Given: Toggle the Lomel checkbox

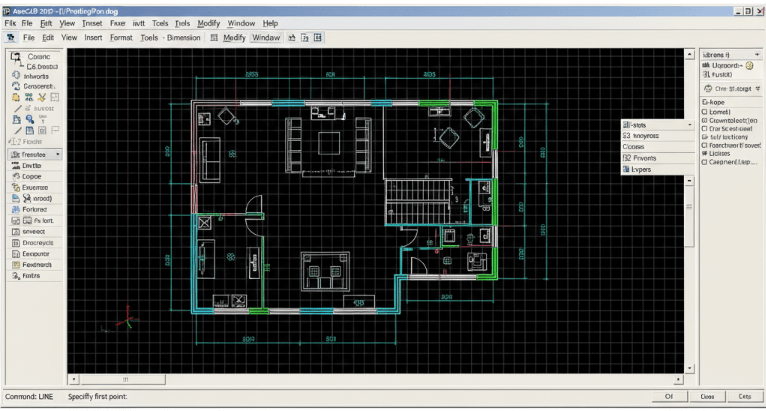Looking at the screenshot, I should point(704,112).
